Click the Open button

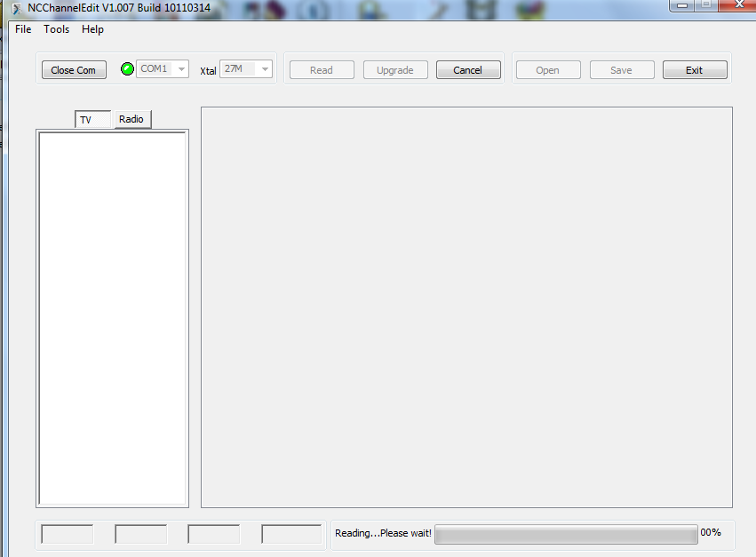pos(548,70)
